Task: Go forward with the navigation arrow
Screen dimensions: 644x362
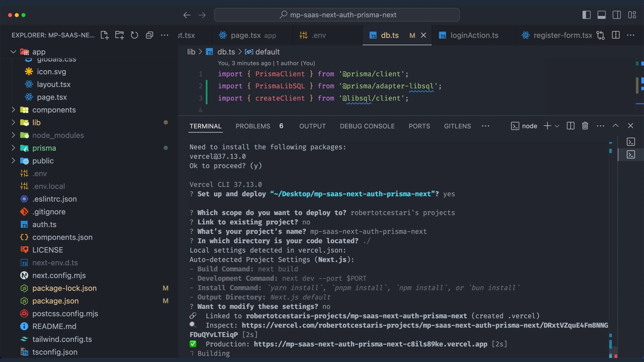Action: [202, 15]
